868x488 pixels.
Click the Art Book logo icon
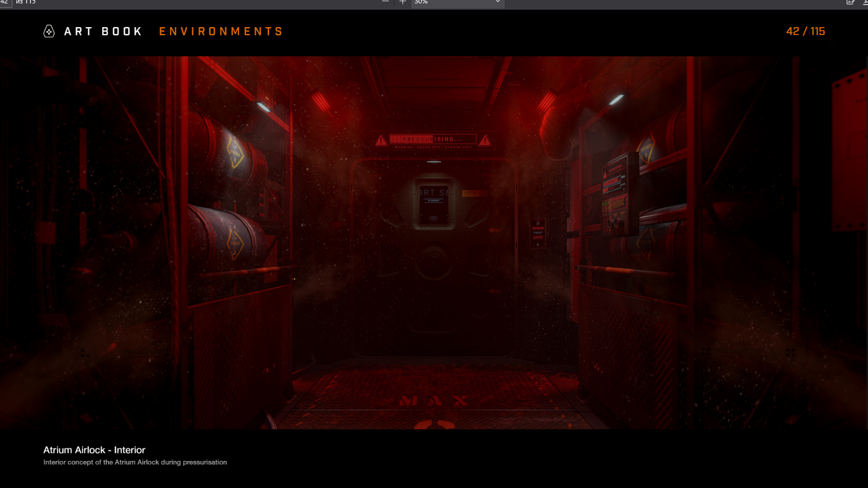click(49, 31)
